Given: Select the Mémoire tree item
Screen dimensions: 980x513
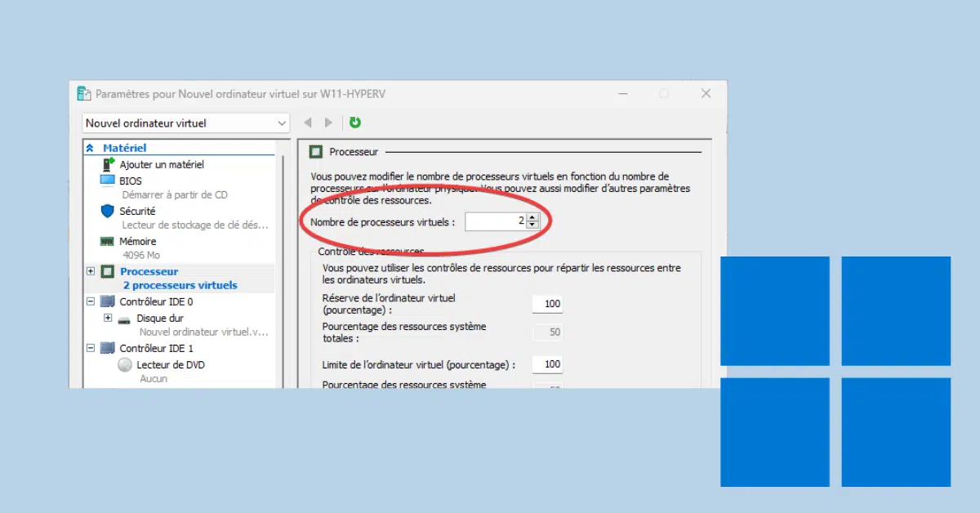Looking at the screenshot, I should (x=137, y=241).
